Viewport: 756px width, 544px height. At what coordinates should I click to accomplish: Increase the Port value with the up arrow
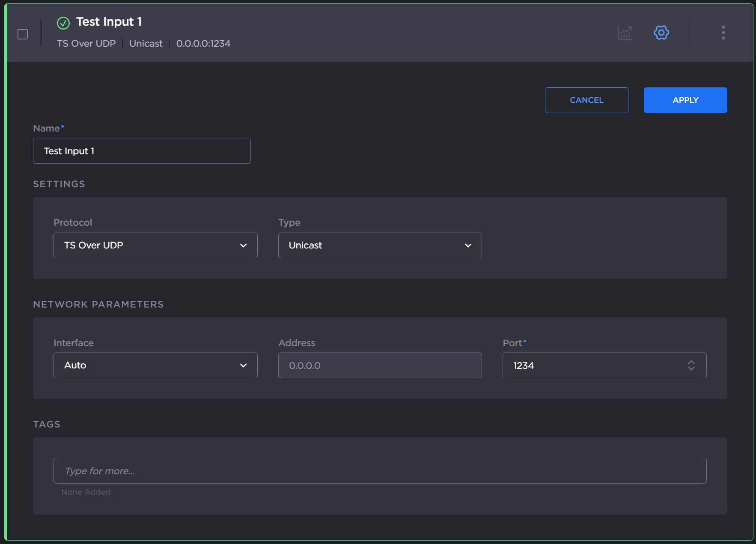click(691, 362)
